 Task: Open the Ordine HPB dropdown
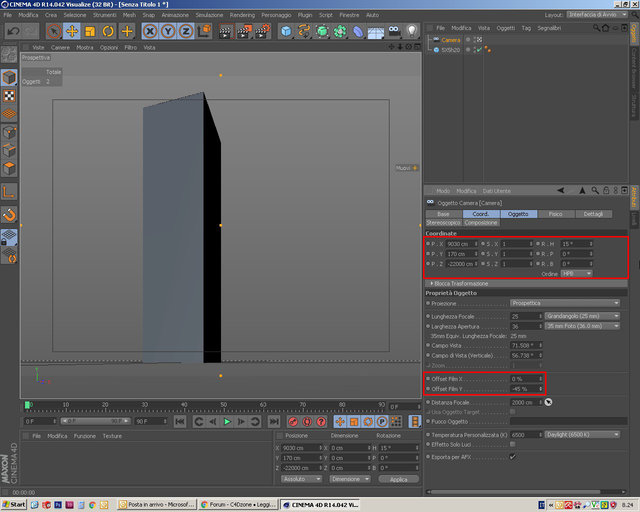(576, 274)
